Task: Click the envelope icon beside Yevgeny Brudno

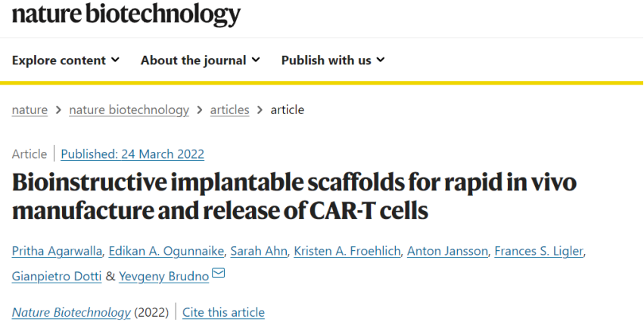Action: (218, 273)
